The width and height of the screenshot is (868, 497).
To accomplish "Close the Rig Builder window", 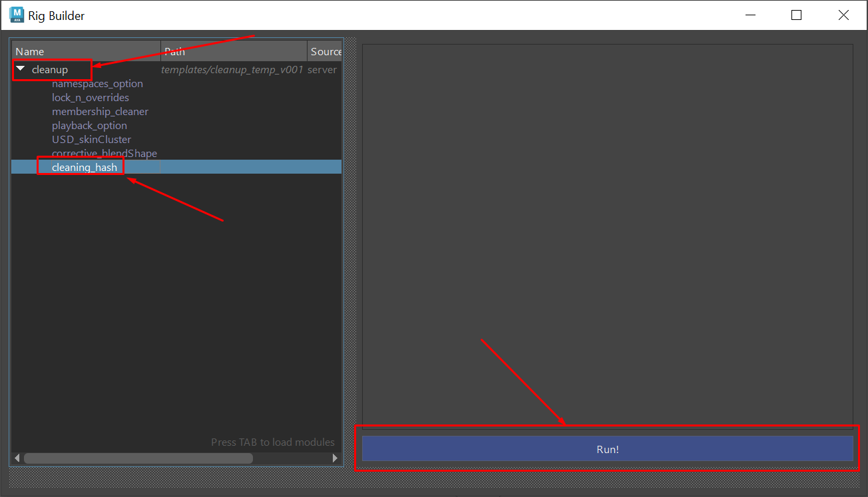I will (843, 15).
